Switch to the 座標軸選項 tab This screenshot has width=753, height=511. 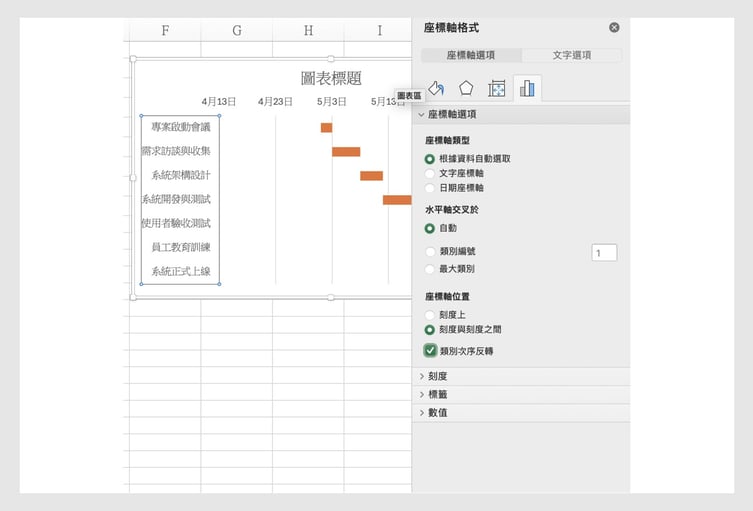471,55
